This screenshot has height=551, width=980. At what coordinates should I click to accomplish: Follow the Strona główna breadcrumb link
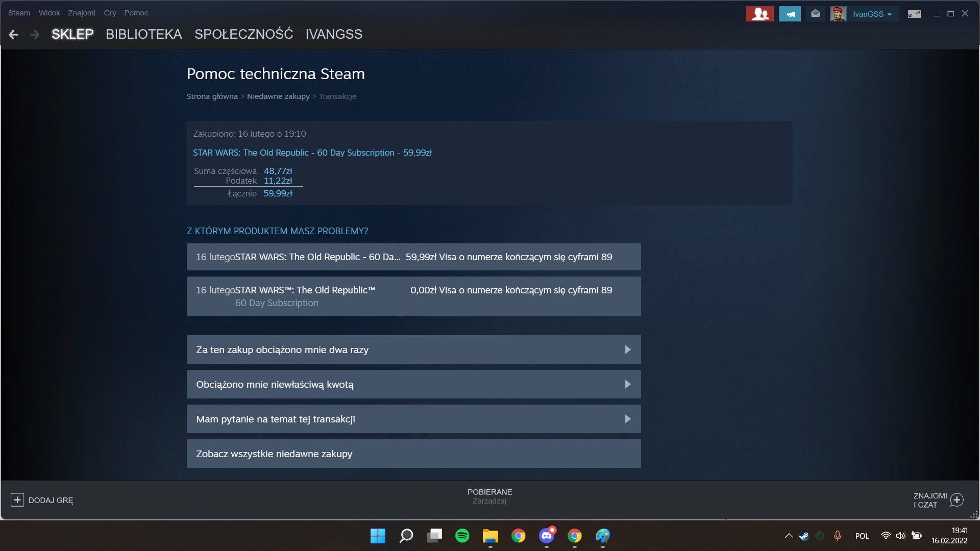212,96
